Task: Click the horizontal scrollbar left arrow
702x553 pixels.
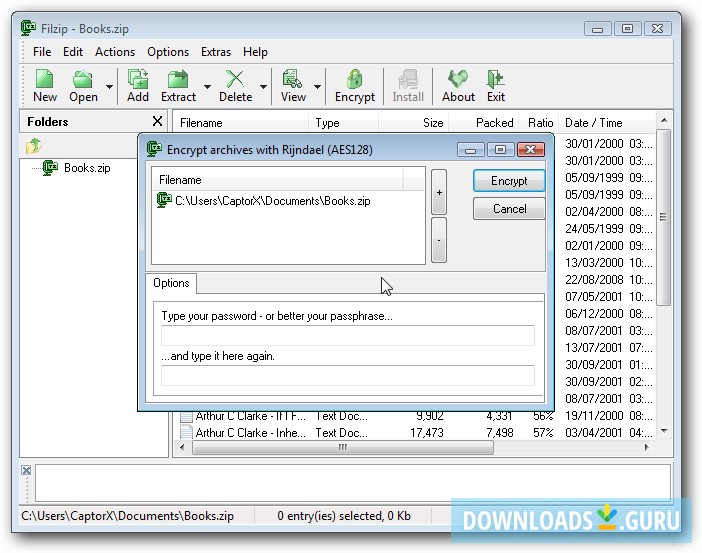Action: tap(181, 447)
